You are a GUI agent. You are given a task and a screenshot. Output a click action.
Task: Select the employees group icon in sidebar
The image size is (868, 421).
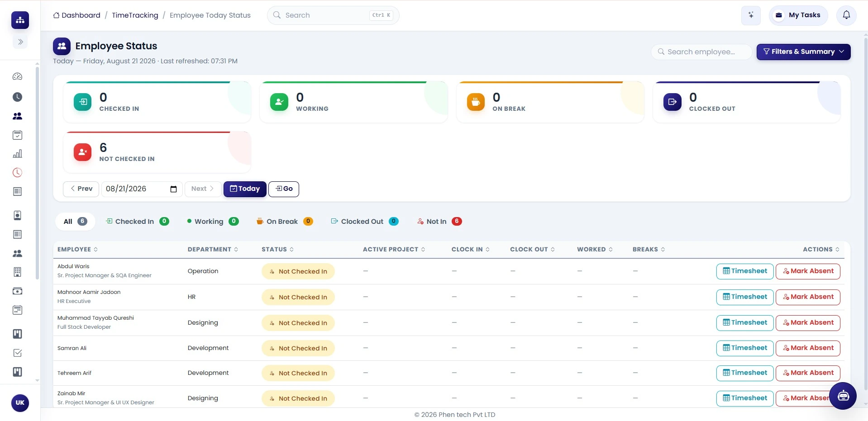click(17, 116)
